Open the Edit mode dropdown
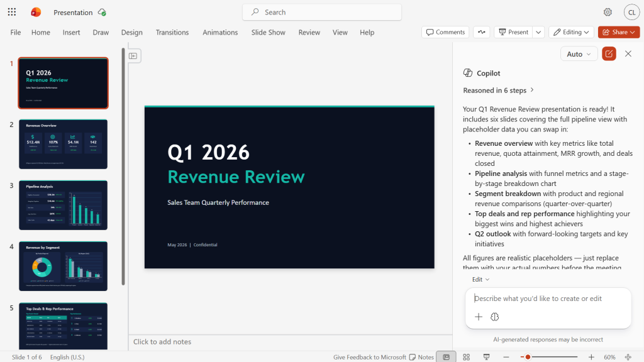Screen dimensions: 644x362 pyautogui.click(x=480, y=280)
